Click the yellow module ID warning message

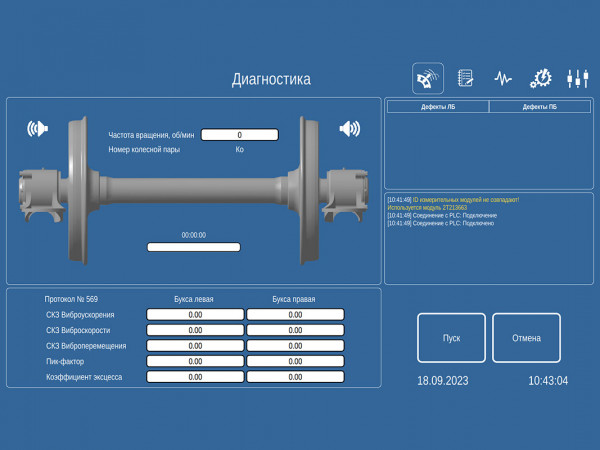(x=453, y=204)
